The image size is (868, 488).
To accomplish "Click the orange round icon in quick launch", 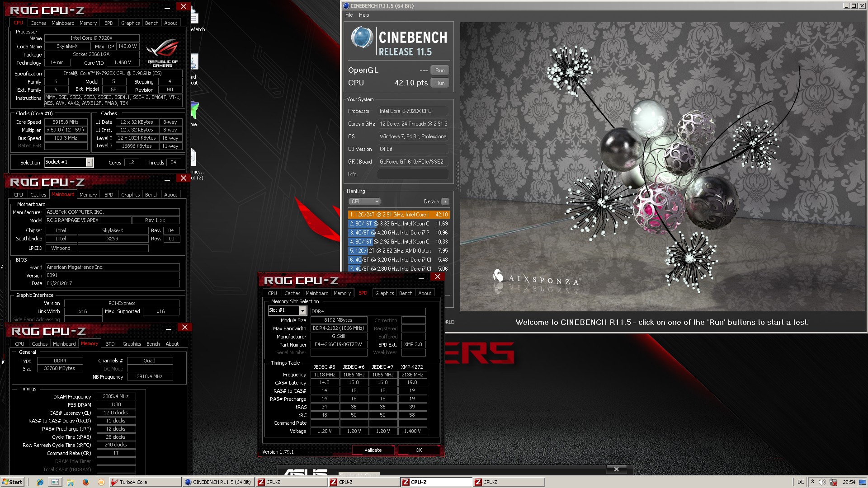I will pyautogui.click(x=101, y=482).
